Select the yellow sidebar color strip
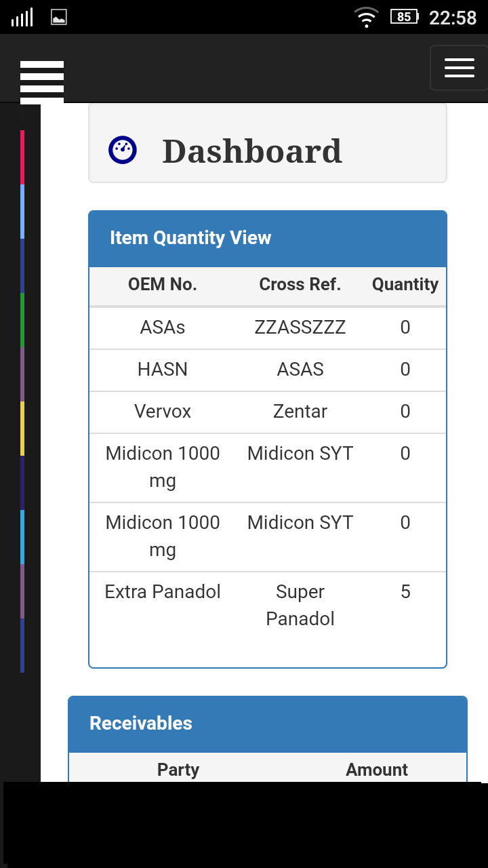The width and height of the screenshot is (488, 868). pyautogui.click(x=22, y=429)
